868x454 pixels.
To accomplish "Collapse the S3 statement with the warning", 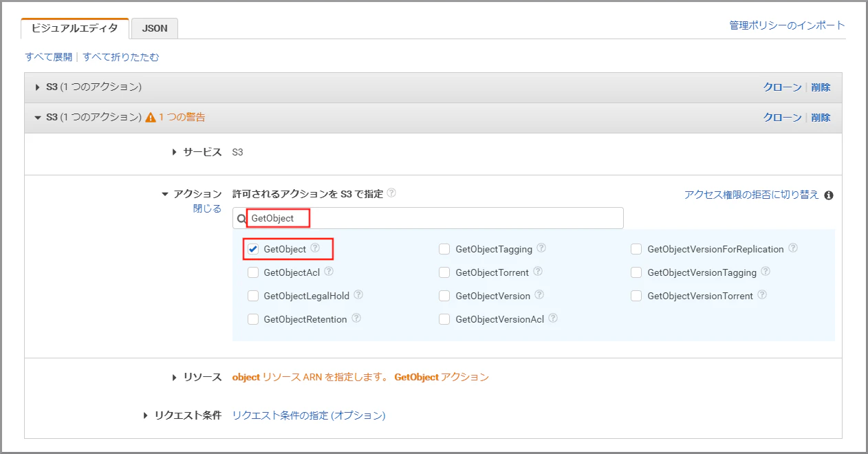I will click(x=38, y=118).
